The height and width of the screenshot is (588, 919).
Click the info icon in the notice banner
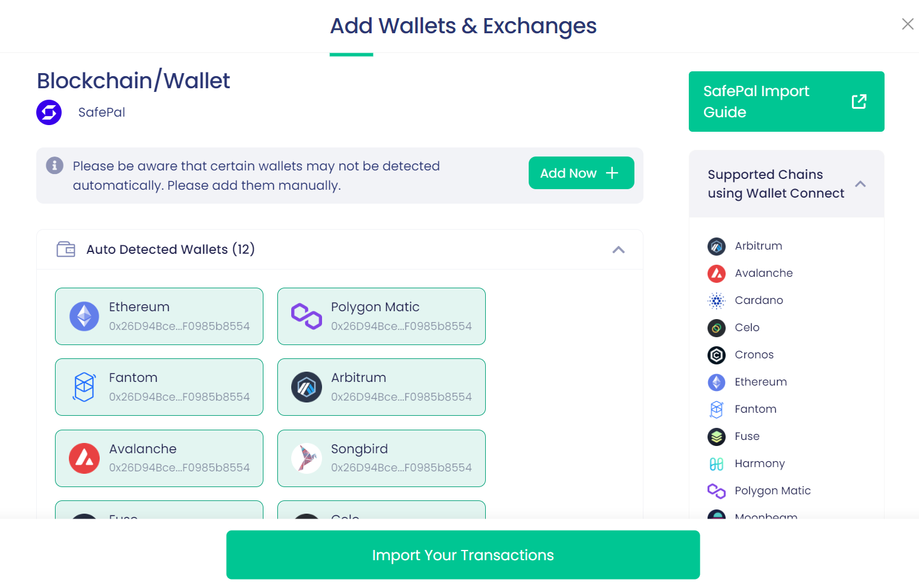coord(55,165)
